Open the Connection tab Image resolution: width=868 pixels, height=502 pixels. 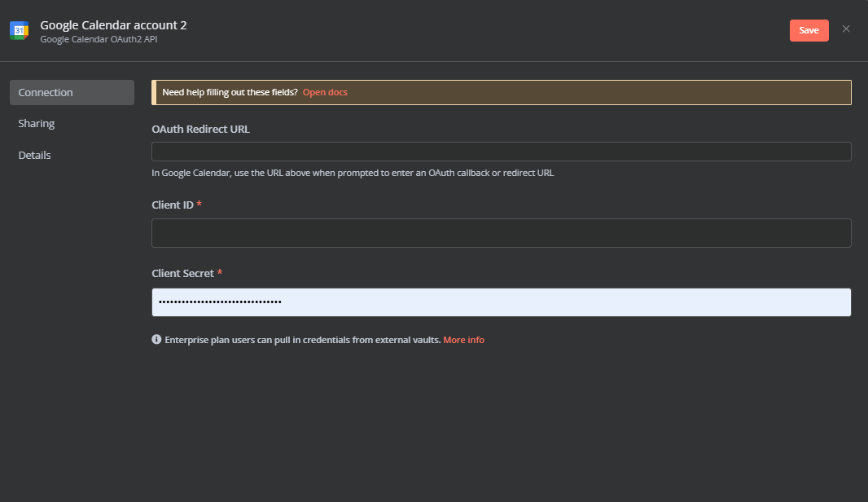coord(72,93)
